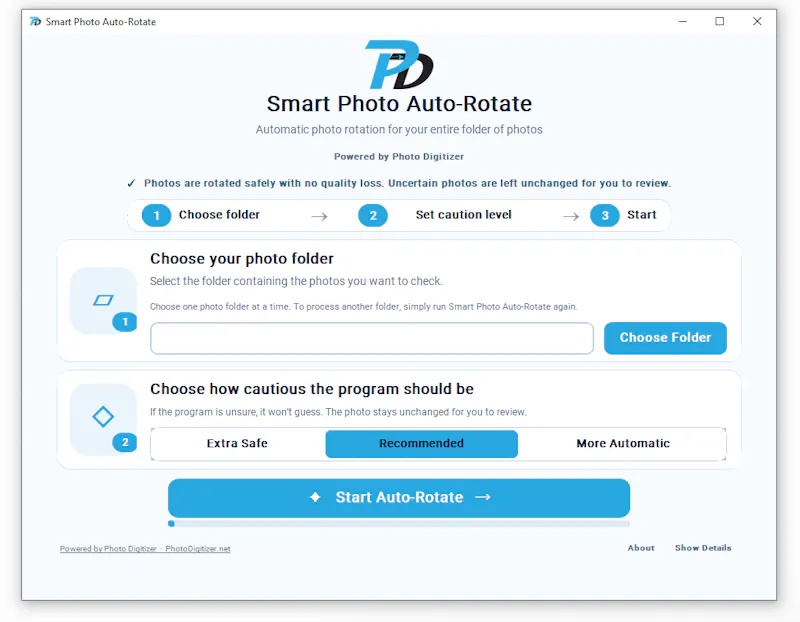Click the 'Choose folder' step label
The image size is (800, 622).
tap(219, 215)
